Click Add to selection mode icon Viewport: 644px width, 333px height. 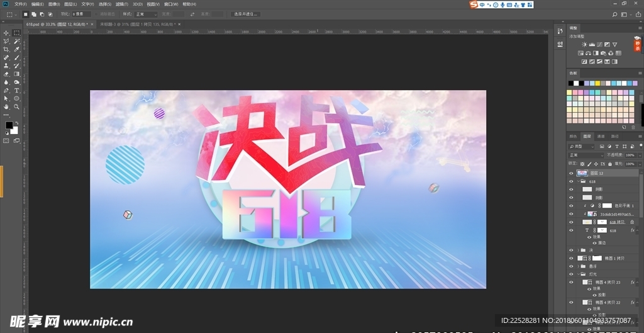point(34,14)
